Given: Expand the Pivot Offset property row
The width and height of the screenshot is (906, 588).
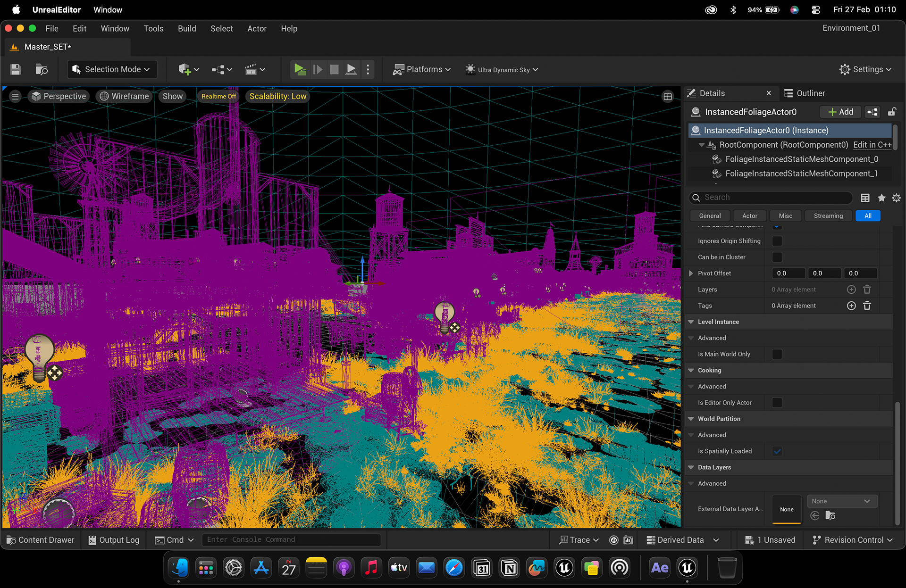Looking at the screenshot, I should tap(691, 273).
